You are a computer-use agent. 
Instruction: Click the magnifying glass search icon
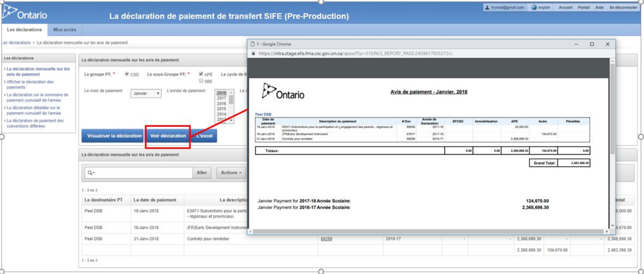(90, 173)
